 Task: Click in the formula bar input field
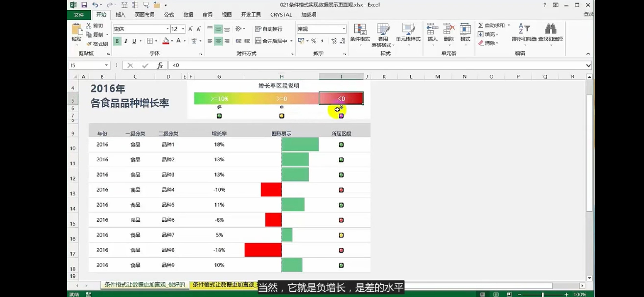[358, 65]
